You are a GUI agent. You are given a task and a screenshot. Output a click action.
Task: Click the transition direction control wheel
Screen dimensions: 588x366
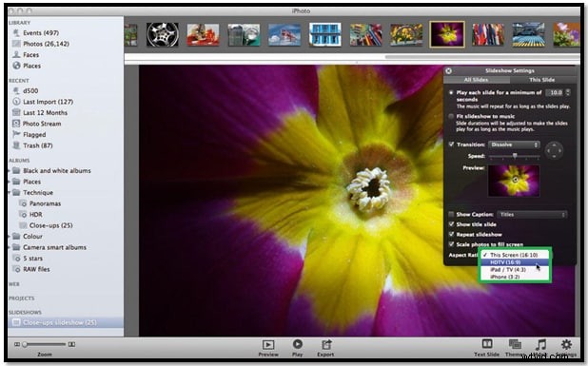[x=554, y=151]
